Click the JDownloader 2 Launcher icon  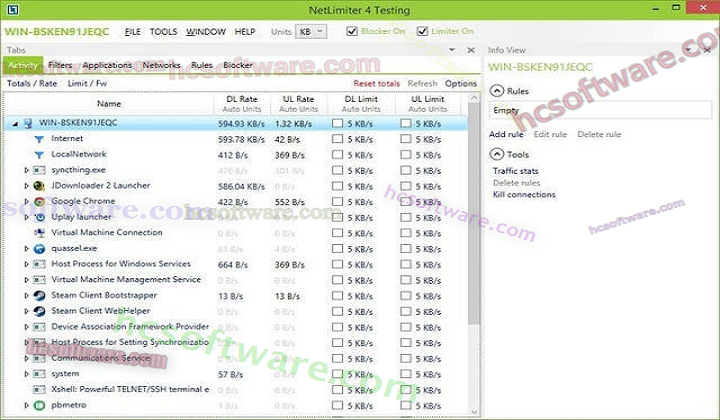pos(39,186)
